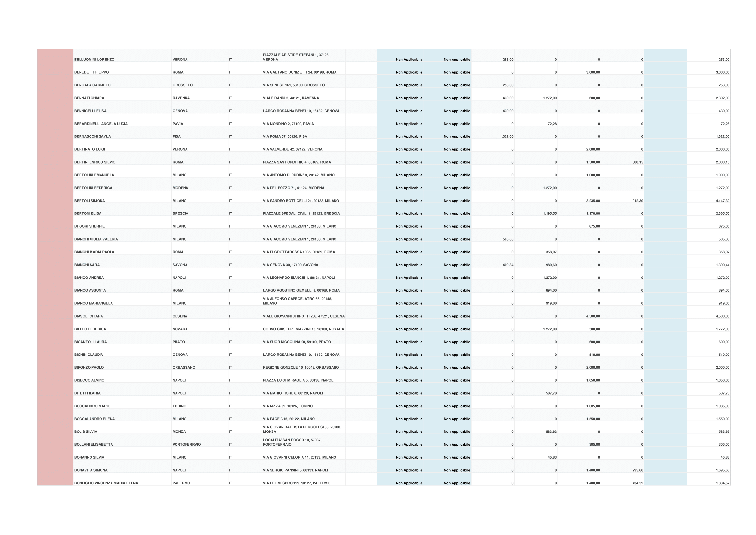Click the city CESENA
This screenshot has width=756, height=535.
pos(179,317)
